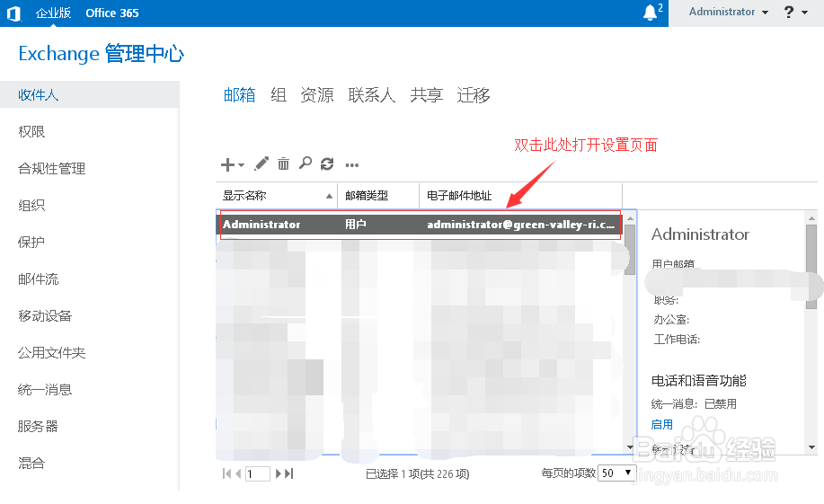Go to last page arrow

[289, 473]
